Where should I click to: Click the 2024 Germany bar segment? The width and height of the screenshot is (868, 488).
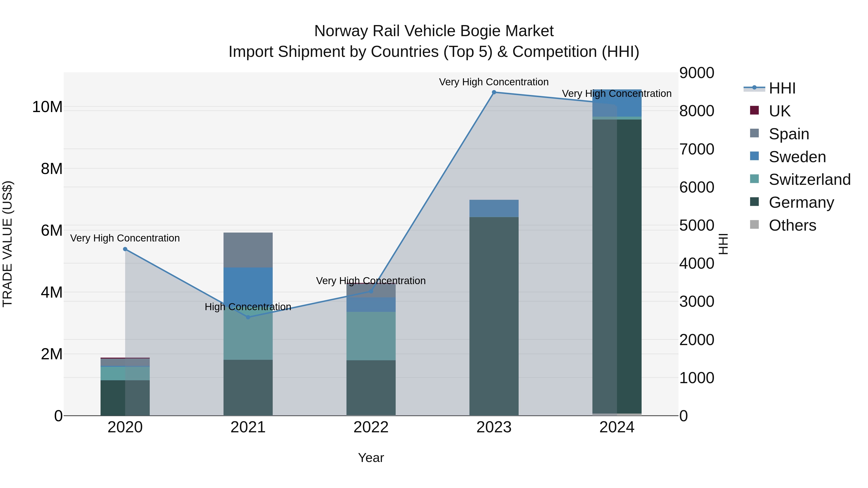coord(617,266)
